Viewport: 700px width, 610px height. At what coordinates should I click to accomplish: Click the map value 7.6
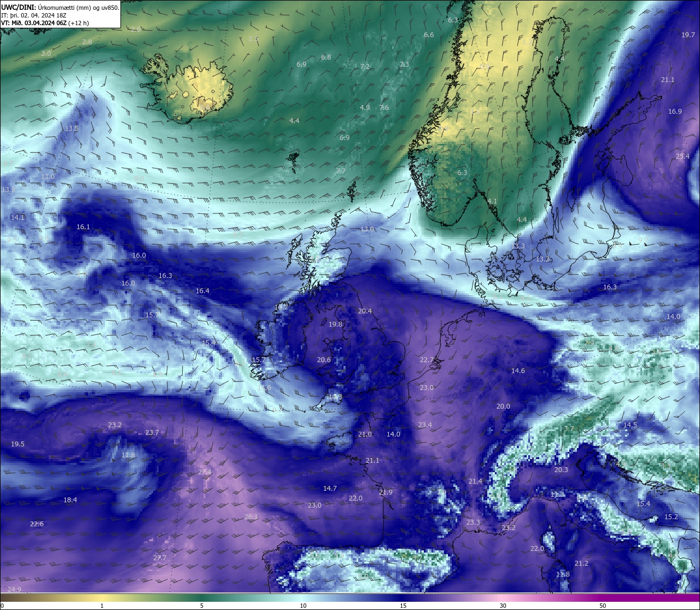(384, 108)
